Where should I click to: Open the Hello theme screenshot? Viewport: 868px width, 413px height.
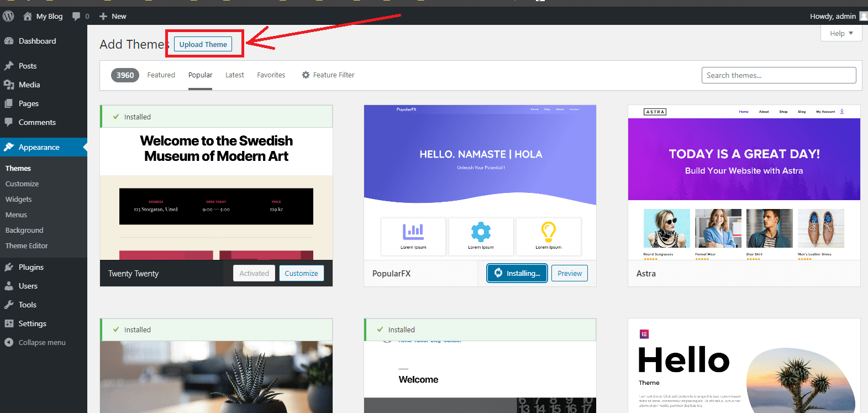(x=744, y=365)
